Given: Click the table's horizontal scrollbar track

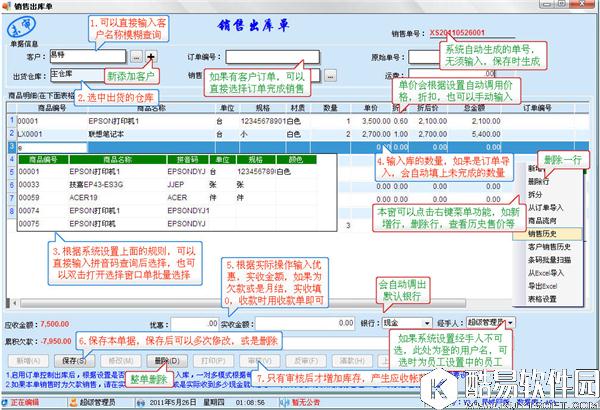Looking at the screenshot, I should 243,304.
